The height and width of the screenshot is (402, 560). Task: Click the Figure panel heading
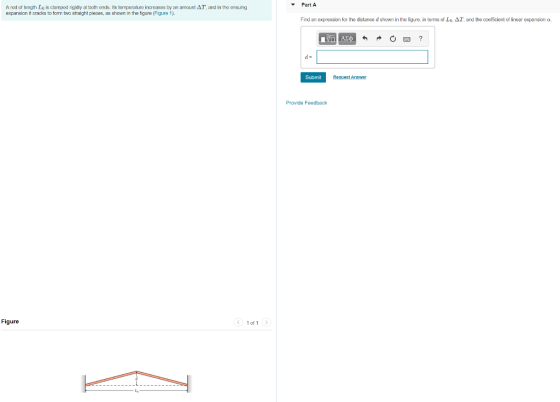pyautogui.click(x=10, y=321)
